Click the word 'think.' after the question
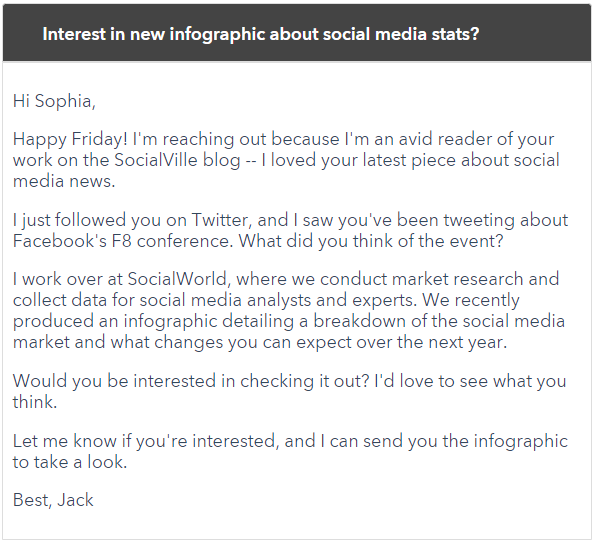 point(35,402)
